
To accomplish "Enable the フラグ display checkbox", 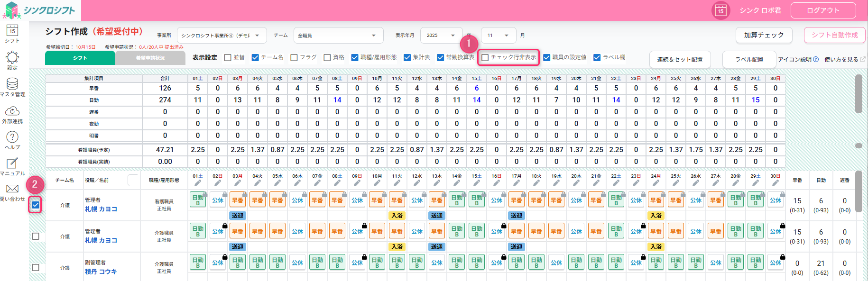I will coord(294,57).
